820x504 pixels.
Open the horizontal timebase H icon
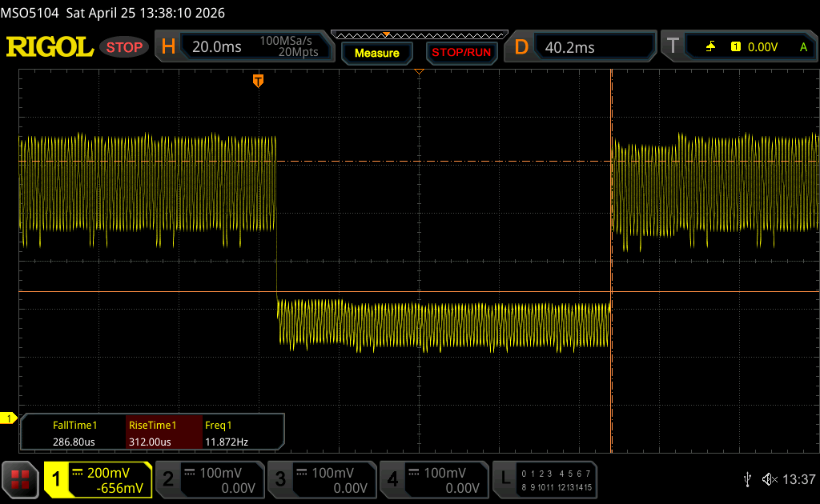[x=168, y=47]
